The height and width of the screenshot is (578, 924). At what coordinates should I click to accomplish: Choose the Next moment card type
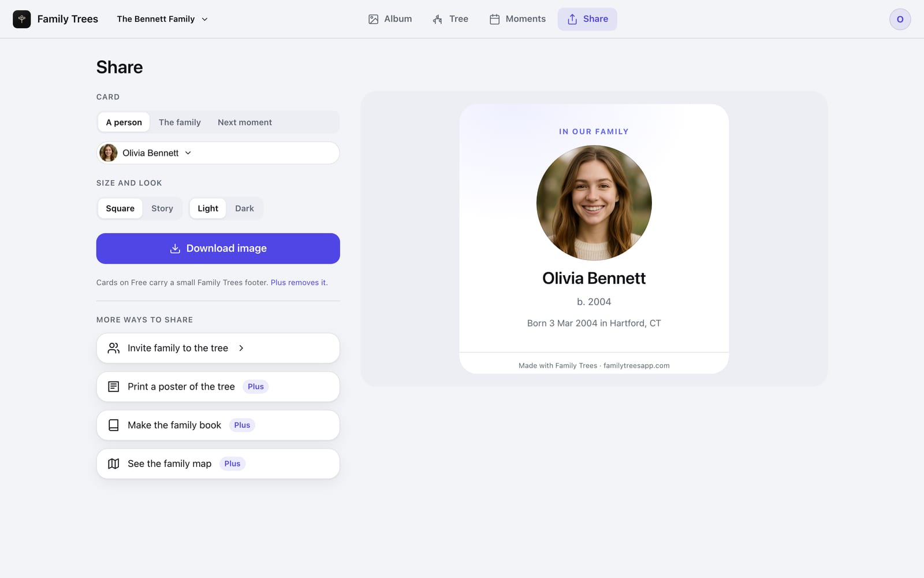click(245, 122)
